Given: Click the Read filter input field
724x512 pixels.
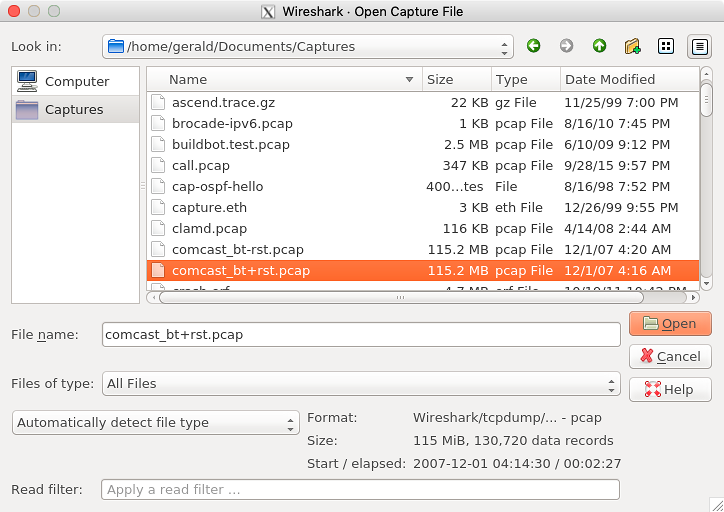Looking at the screenshot, I should pyautogui.click(x=360, y=490).
